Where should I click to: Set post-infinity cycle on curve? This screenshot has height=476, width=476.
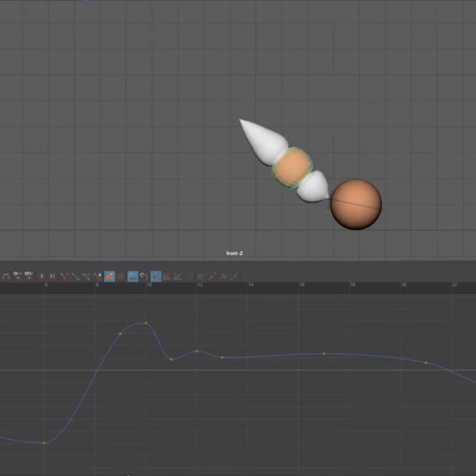(x=223, y=276)
